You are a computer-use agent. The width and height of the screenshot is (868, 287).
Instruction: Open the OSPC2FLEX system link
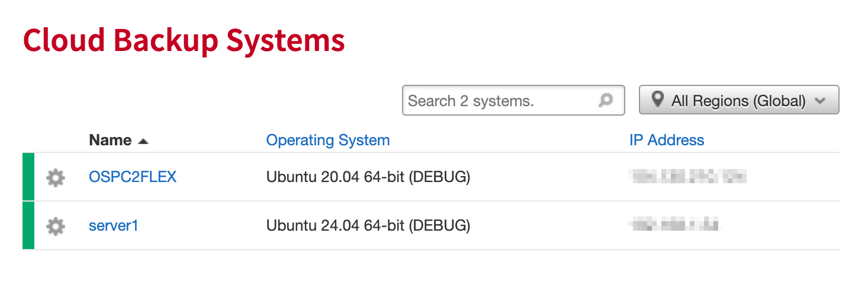(133, 177)
